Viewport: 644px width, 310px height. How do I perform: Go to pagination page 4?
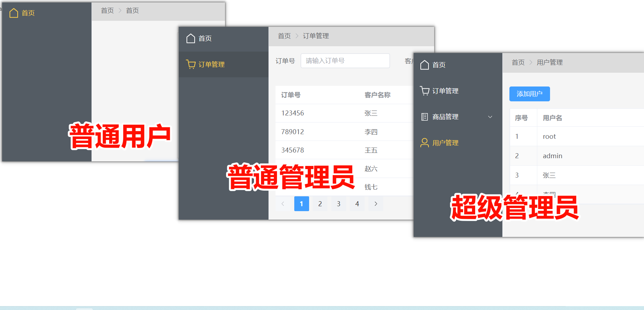[x=357, y=204]
